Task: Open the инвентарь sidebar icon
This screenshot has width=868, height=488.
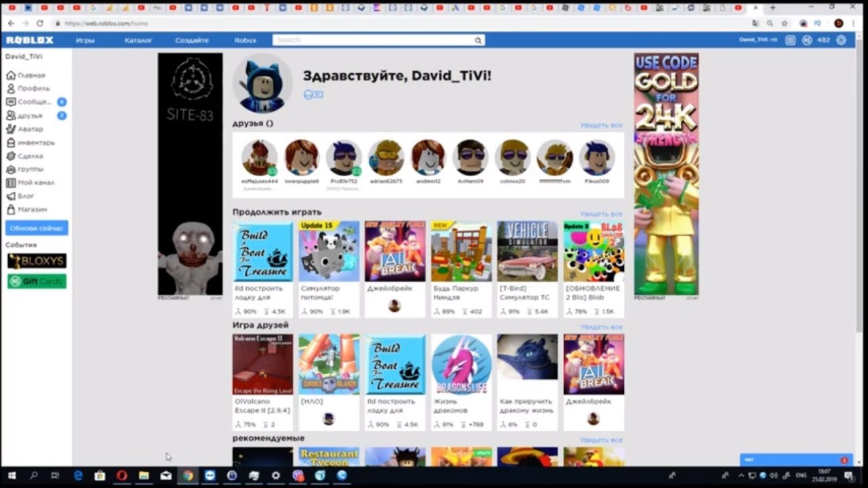Action: coord(11,142)
